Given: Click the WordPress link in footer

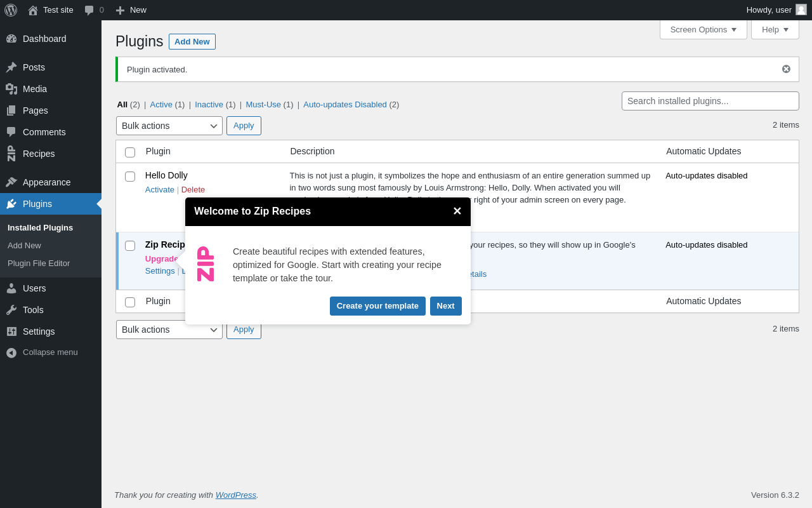Looking at the screenshot, I should [236, 495].
